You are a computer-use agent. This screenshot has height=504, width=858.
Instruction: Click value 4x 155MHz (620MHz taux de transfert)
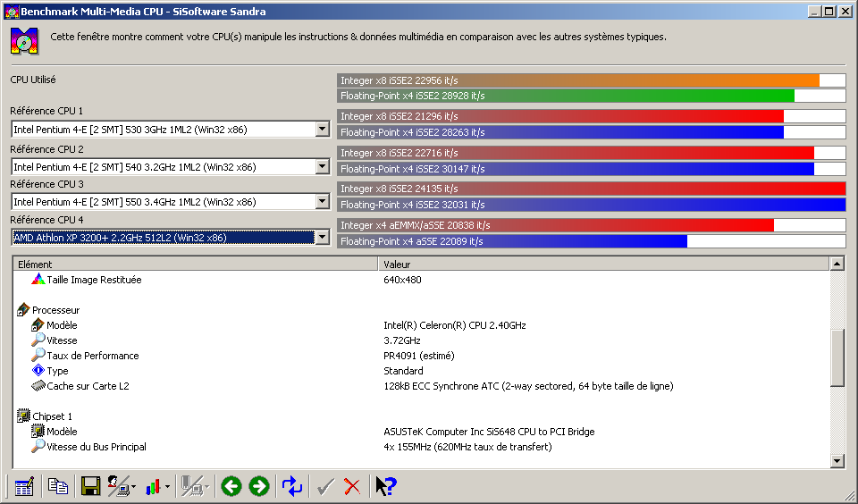[467, 447]
